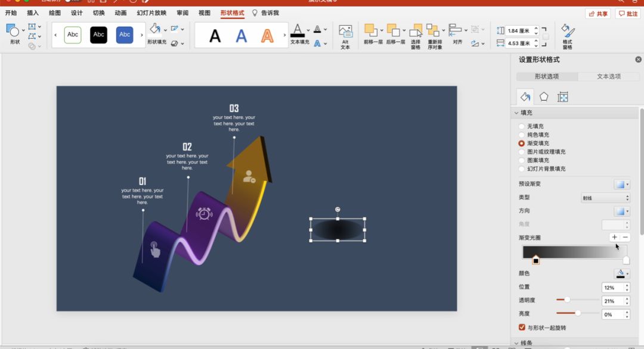
Task: Choose the blue filled Abc shape style
Action: (125, 35)
